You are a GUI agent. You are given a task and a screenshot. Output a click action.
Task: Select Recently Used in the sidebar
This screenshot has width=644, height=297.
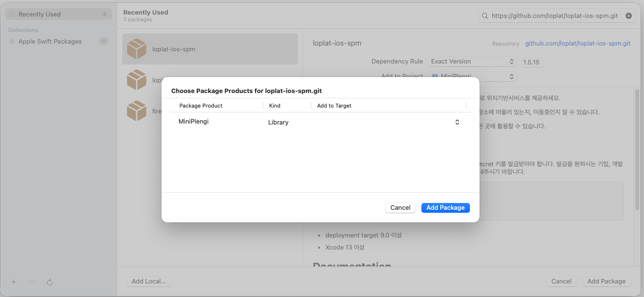pos(39,14)
